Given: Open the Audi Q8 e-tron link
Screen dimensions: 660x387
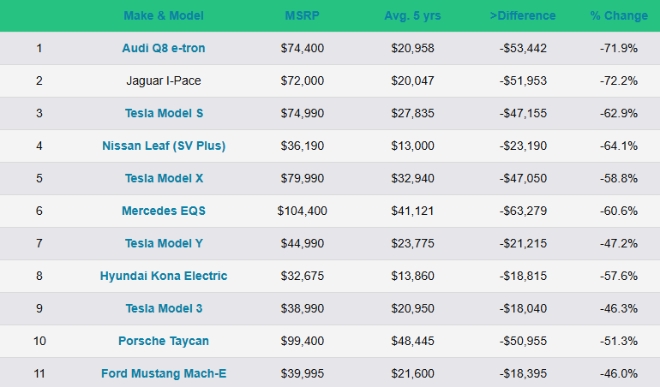Looking at the screenshot, I should point(163,48).
